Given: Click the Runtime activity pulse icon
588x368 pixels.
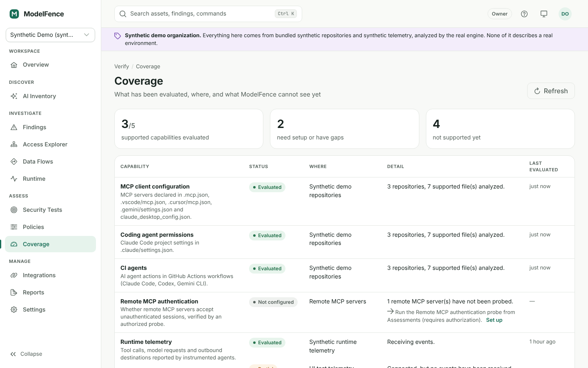Looking at the screenshot, I should click(14, 179).
